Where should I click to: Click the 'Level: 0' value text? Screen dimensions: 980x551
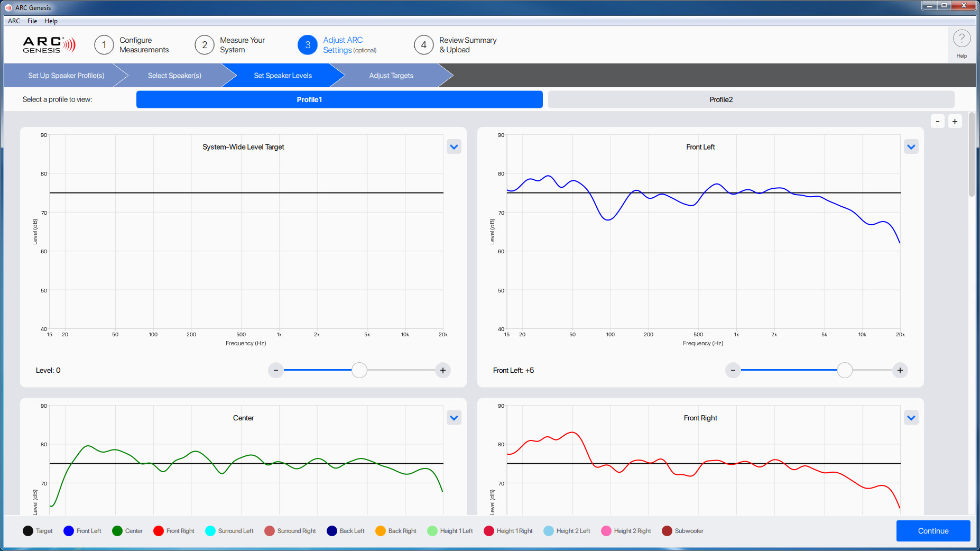48,371
